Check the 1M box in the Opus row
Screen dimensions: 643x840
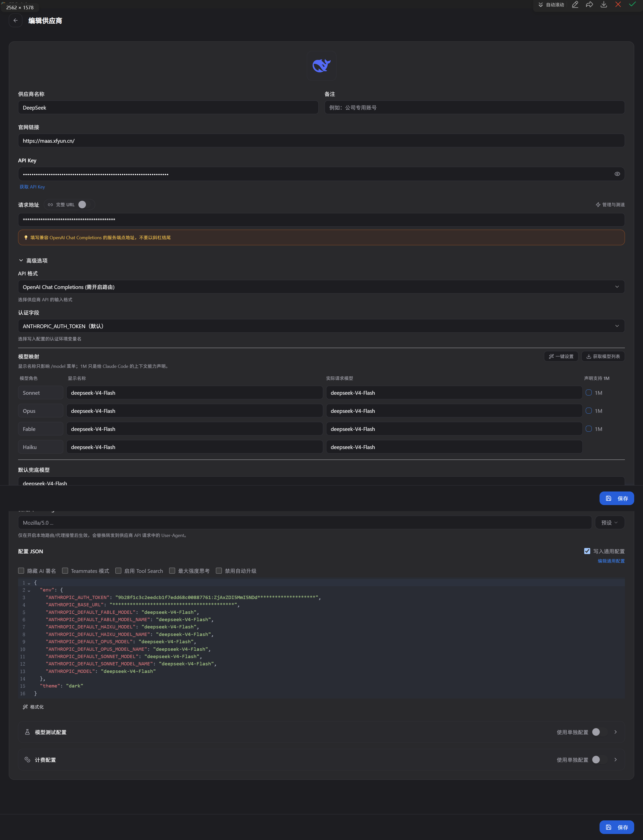coord(589,411)
